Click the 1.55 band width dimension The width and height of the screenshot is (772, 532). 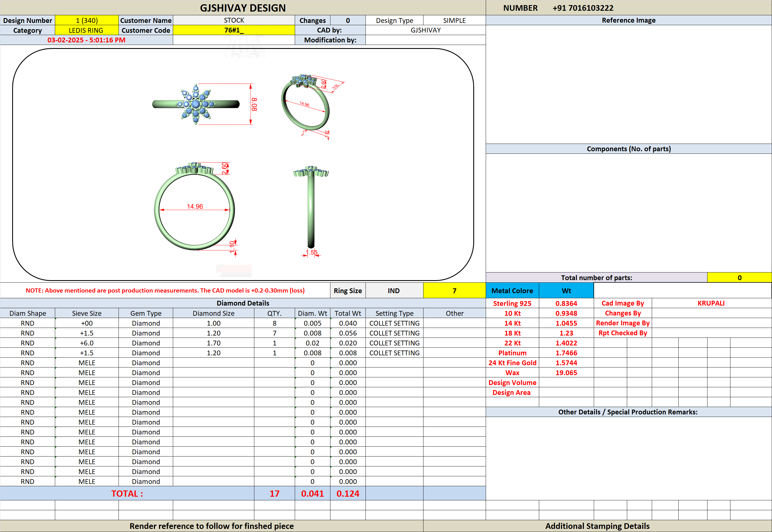(312, 252)
